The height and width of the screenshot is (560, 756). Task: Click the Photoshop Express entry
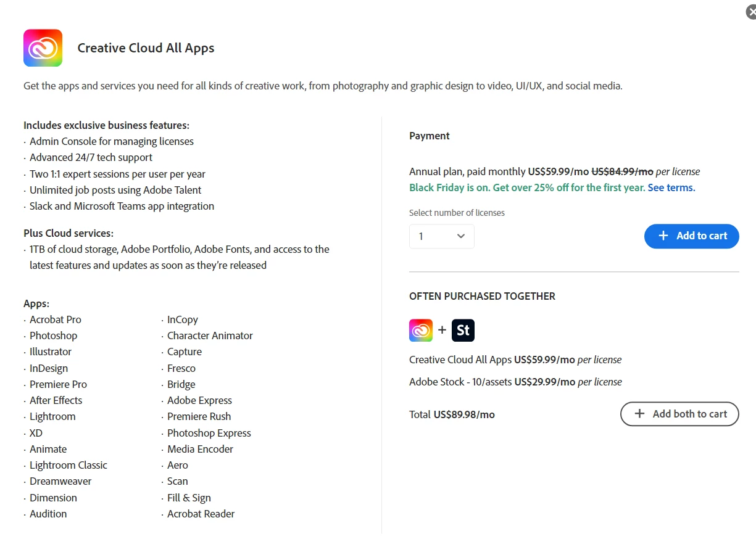pyautogui.click(x=209, y=433)
